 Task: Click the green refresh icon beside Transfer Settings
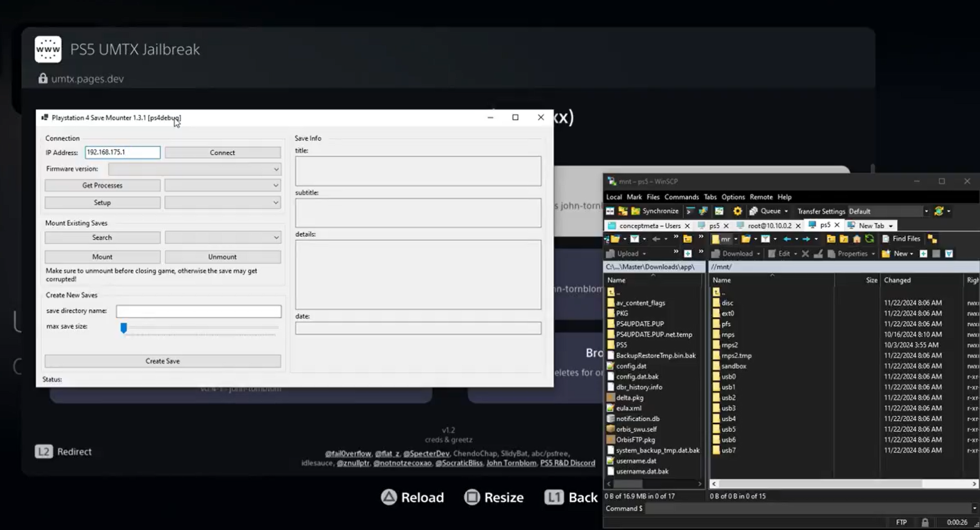(x=939, y=211)
